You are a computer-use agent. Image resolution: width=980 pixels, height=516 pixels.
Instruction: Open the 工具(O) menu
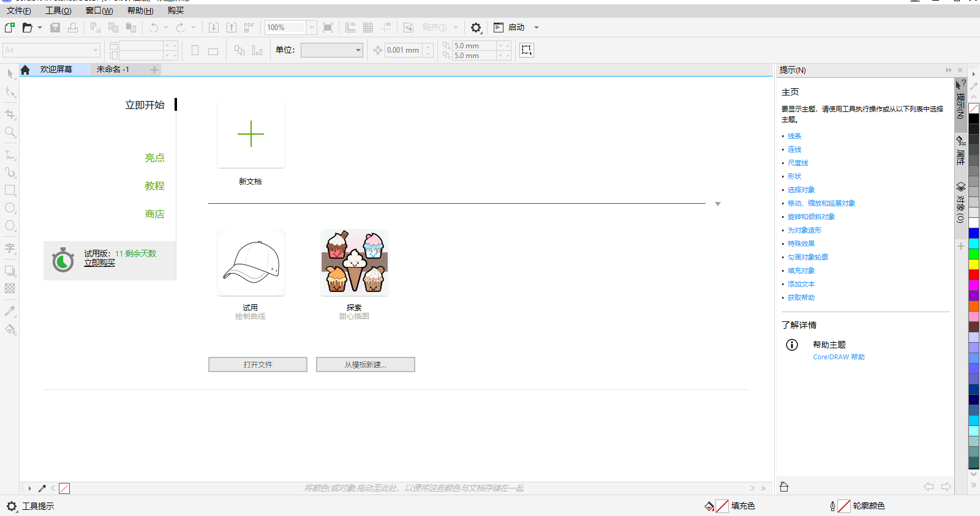pos(58,10)
